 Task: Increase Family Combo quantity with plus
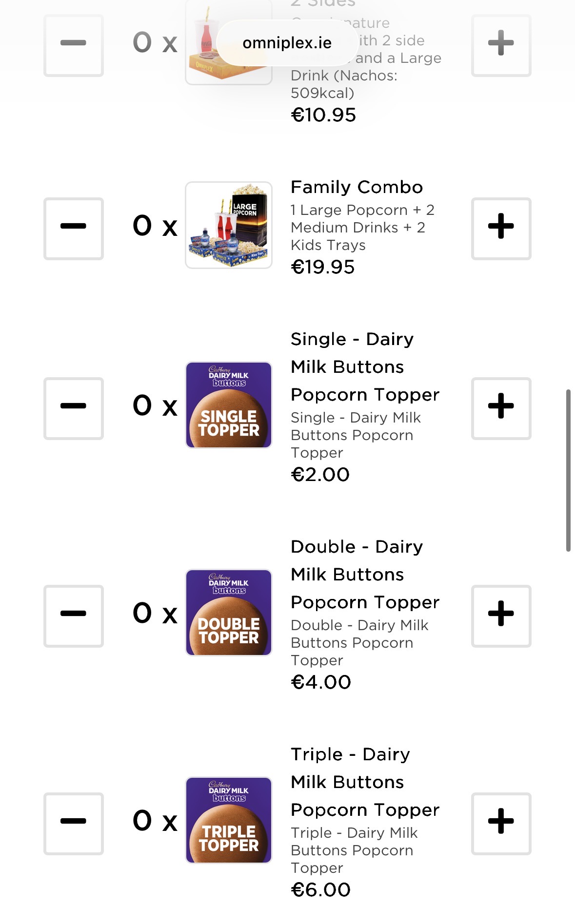coord(501,228)
